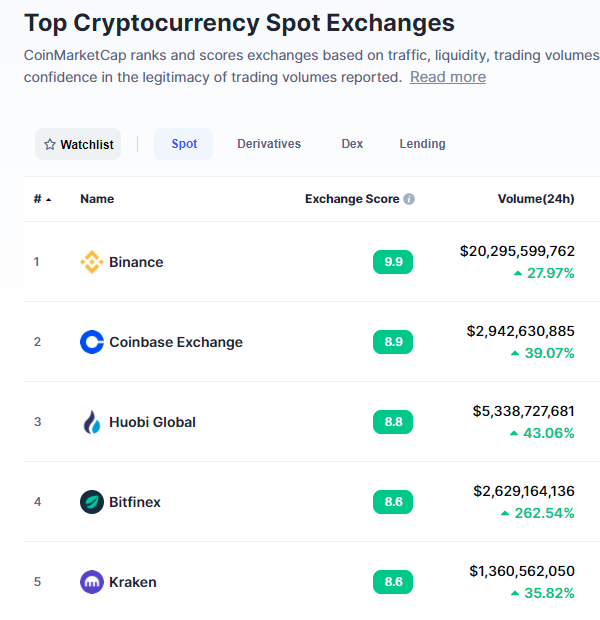
Task: Click Kraken's 8.6 score badge
Action: [x=393, y=582]
